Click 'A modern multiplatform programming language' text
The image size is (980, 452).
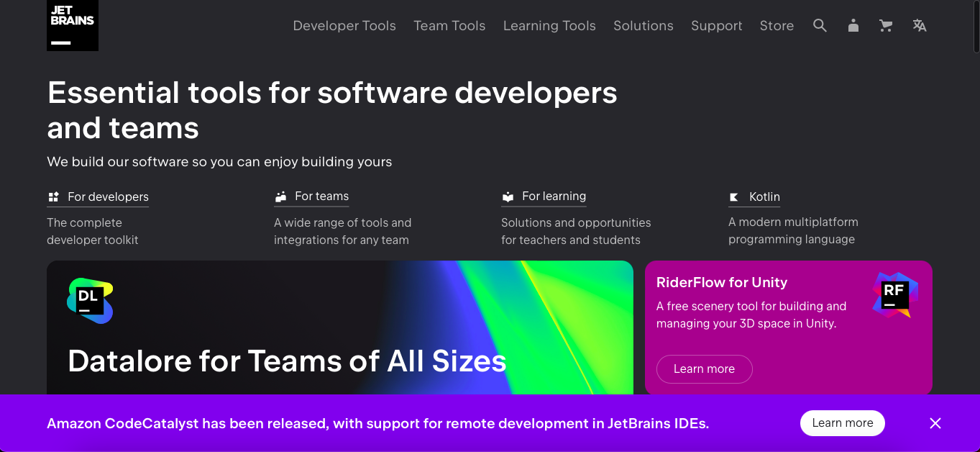click(x=793, y=230)
